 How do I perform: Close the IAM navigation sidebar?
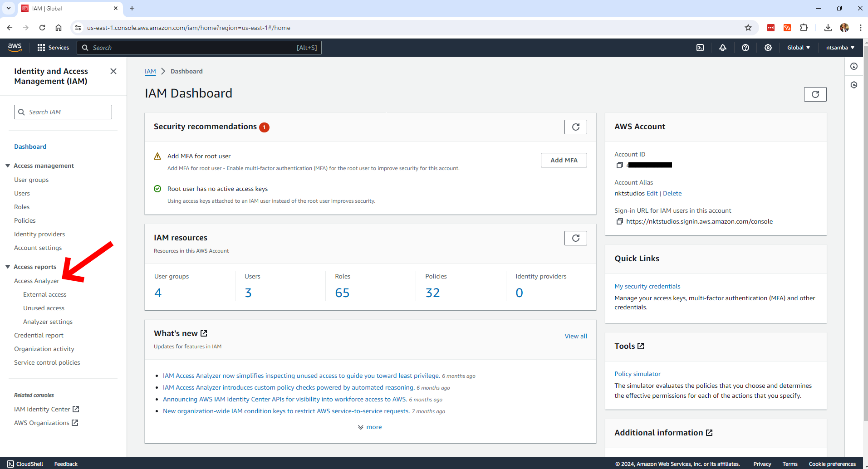113,71
